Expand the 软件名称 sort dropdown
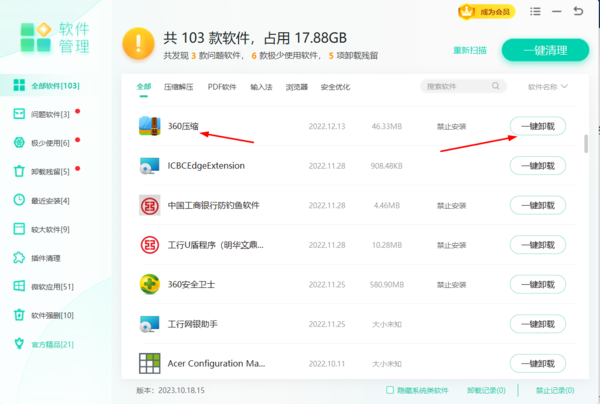The height and width of the screenshot is (404, 600). pyautogui.click(x=548, y=87)
